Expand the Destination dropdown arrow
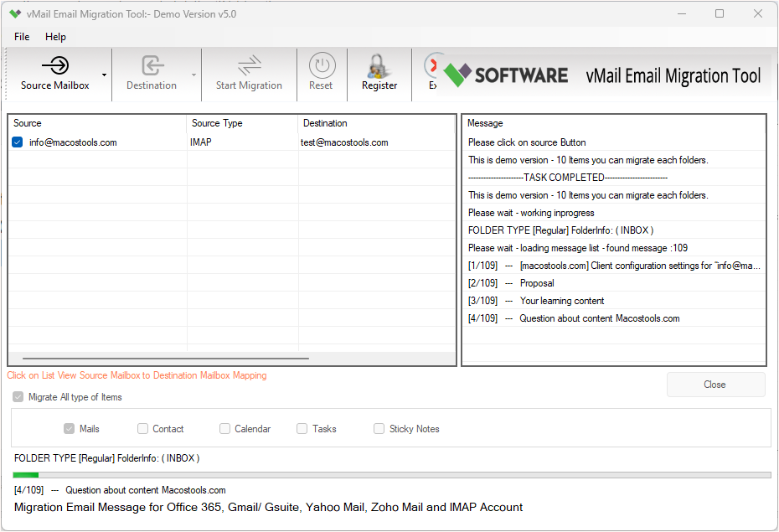This screenshot has width=779, height=532. pyautogui.click(x=193, y=75)
